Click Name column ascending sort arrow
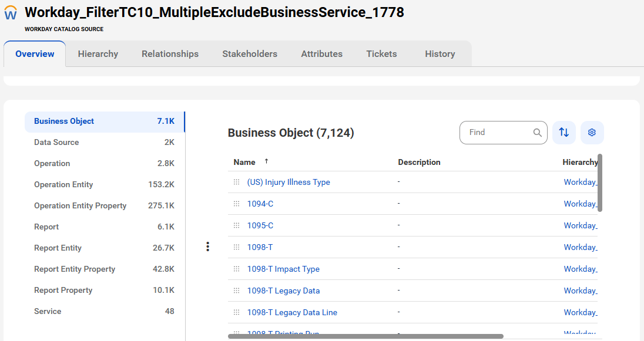644x341 pixels. [x=267, y=161]
